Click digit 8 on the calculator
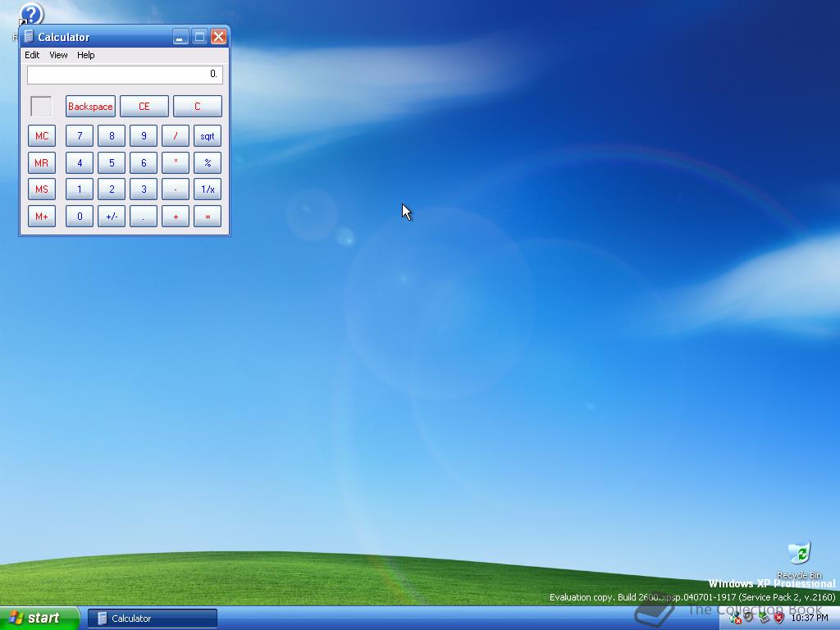Image resolution: width=840 pixels, height=630 pixels. click(x=112, y=135)
